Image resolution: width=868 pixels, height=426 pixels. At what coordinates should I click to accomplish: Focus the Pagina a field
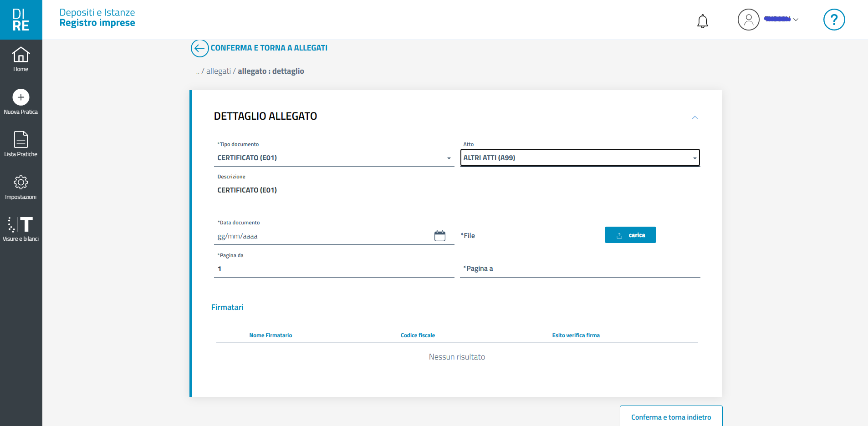[x=579, y=269]
